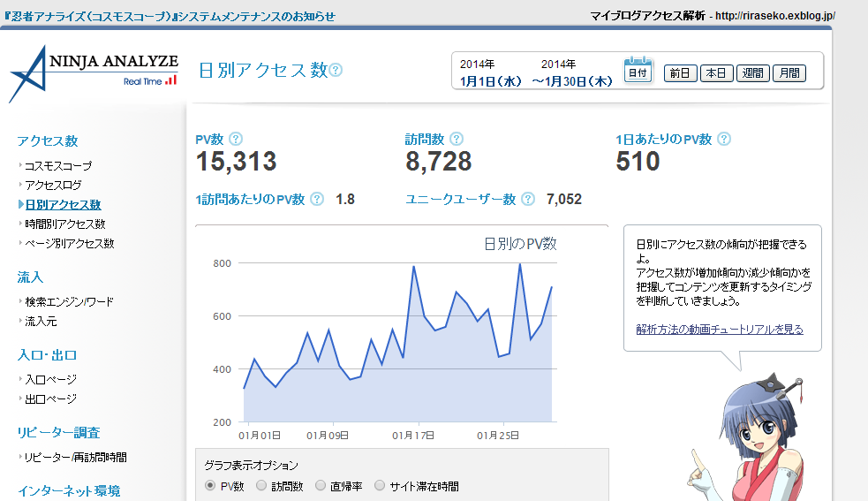
Task: Click the visits total 8,728
Action: coord(439,162)
